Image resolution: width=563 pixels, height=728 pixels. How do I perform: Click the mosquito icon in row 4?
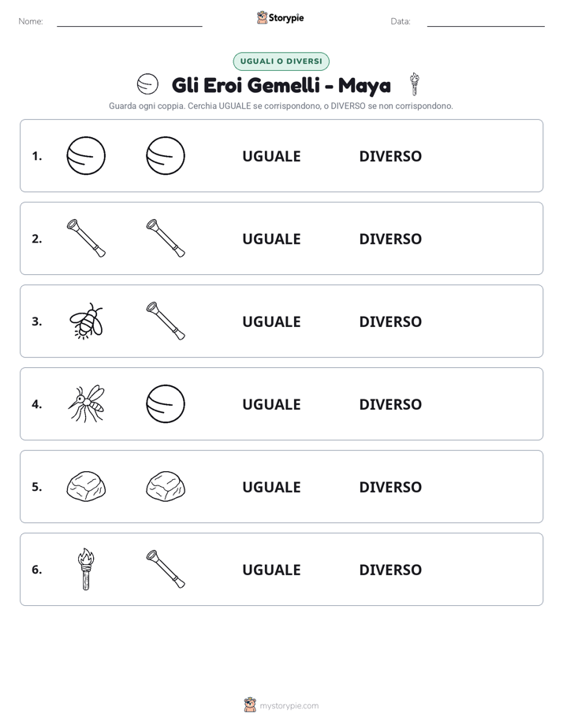point(87,404)
